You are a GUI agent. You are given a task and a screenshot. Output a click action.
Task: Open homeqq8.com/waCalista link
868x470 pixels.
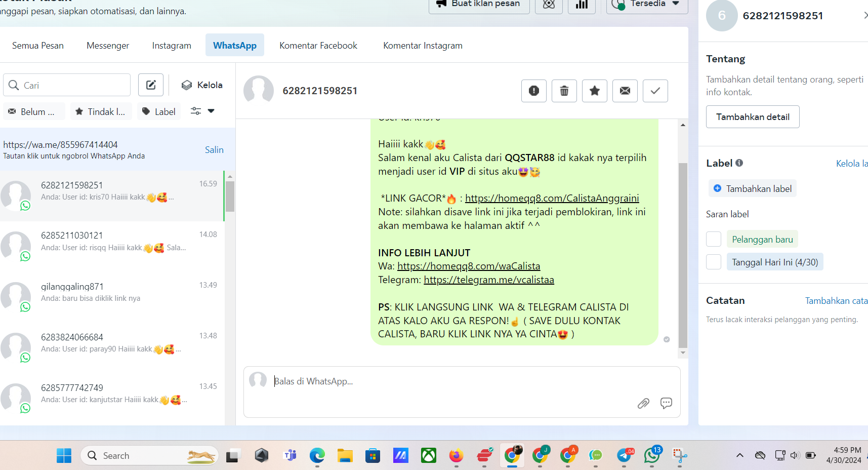coord(469,266)
